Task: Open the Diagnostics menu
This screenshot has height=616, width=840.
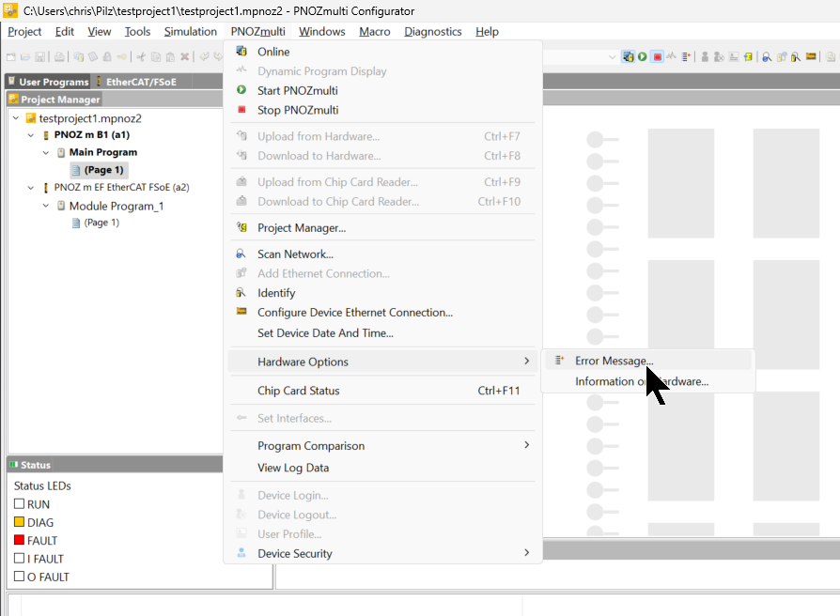Action: (x=433, y=32)
